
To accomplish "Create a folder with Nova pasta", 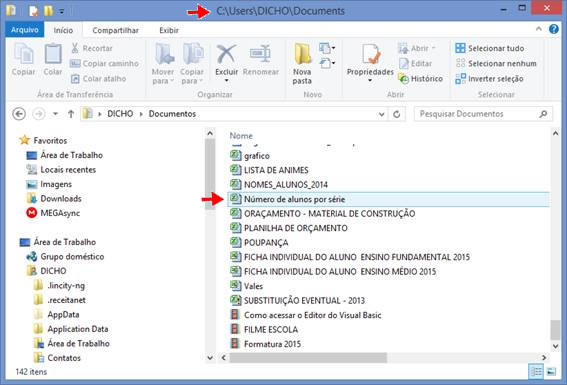I will pos(302,64).
